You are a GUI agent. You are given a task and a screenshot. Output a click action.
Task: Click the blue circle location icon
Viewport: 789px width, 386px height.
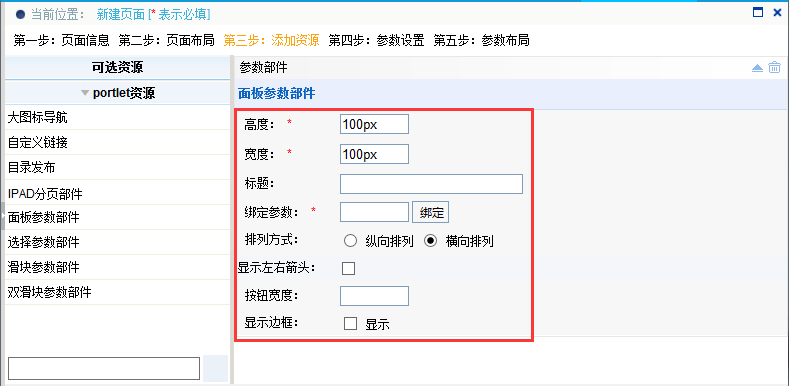click(21, 15)
